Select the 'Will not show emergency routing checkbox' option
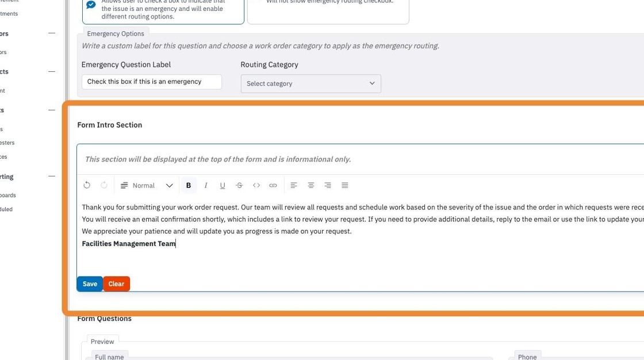Screen dimensions: 644x360 (x=328, y=11)
